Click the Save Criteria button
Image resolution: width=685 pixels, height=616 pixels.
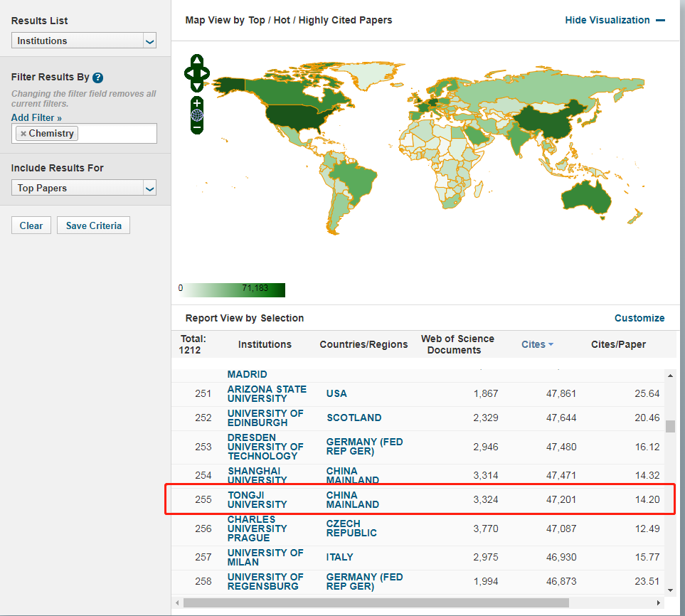tap(93, 225)
